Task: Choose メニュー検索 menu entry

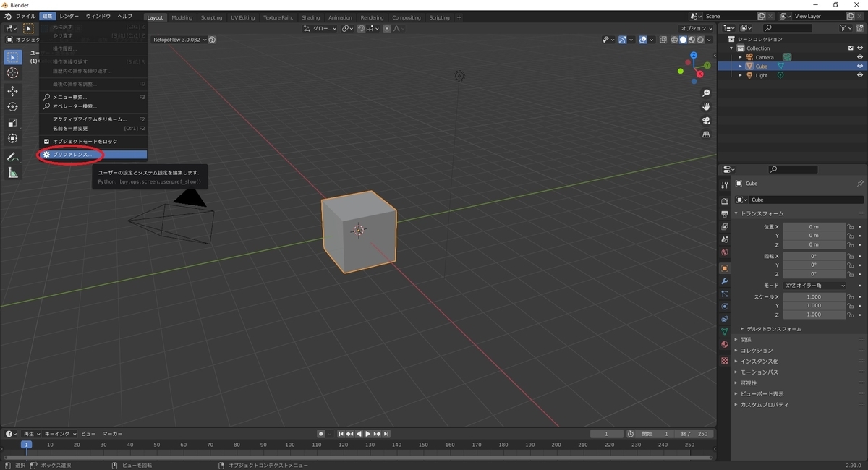Action: click(x=94, y=97)
